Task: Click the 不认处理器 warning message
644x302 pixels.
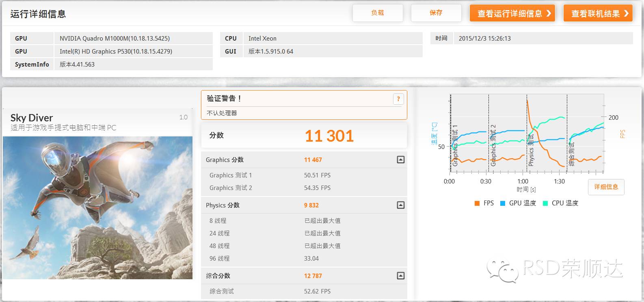Action: (222, 113)
